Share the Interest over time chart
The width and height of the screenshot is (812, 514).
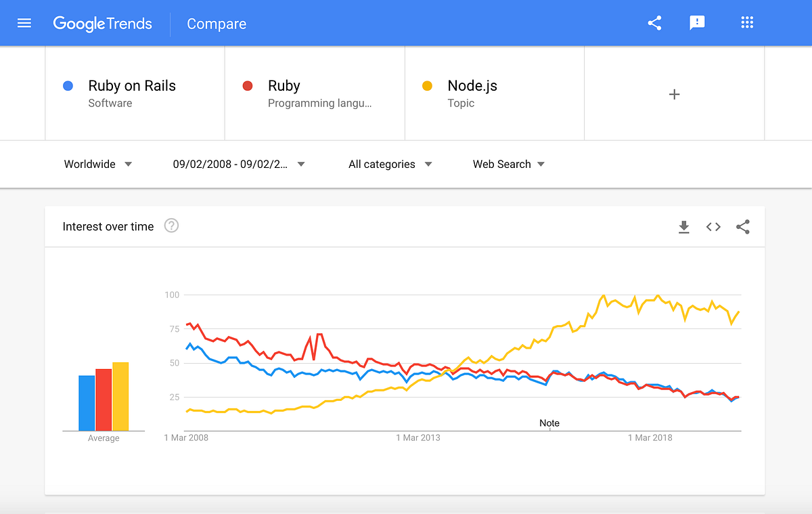click(743, 227)
